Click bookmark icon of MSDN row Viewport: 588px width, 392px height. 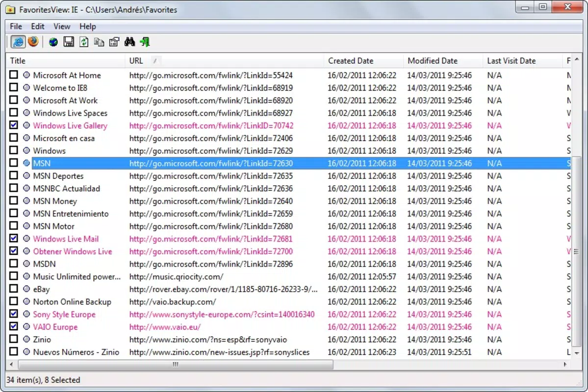point(26,264)
